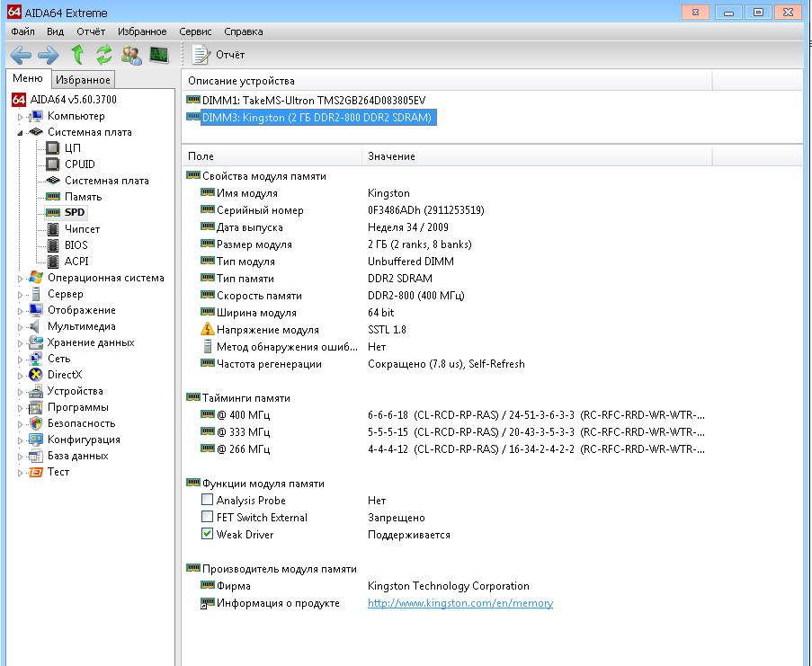Viewport: 812px width, 666px height.
Task: Expand the База данных tree node
Action: [20, 457]
